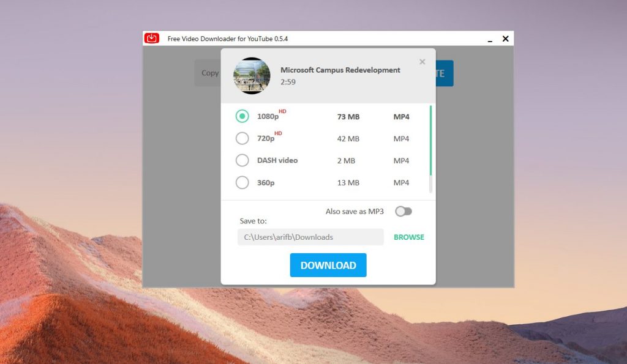Select the 1080p HD quality option
The width and height of the screenshot is (627, 364).
pyautogui.click(x=242, y=116)
